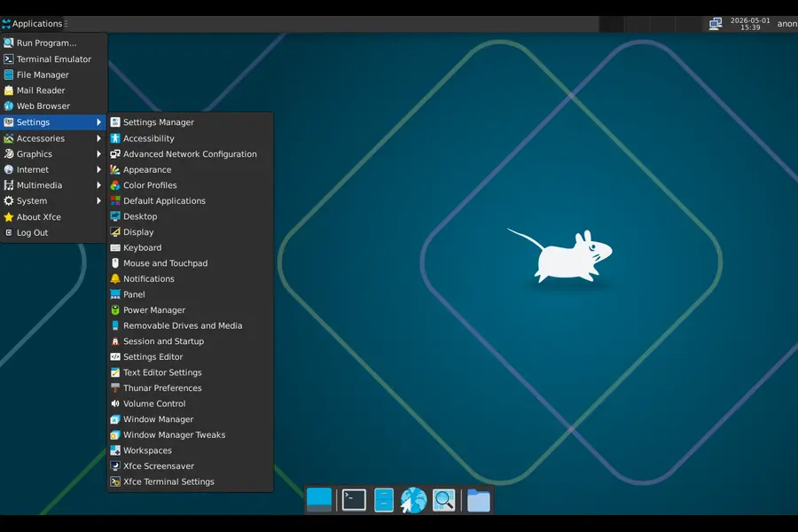Screen dimensions: 798x532
Task: Expand the Accessories submenu arrow
Action: coord(98,138)
